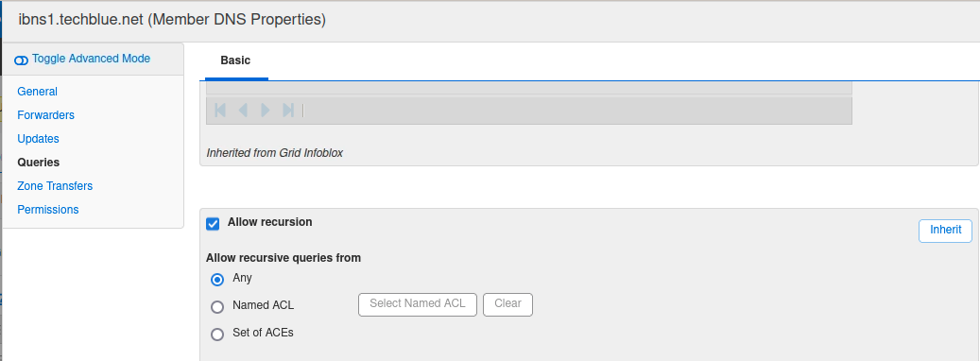Open the Forwarders section
Screen dimensions: 980x361
pyautogui.click(x=45, y=115)
